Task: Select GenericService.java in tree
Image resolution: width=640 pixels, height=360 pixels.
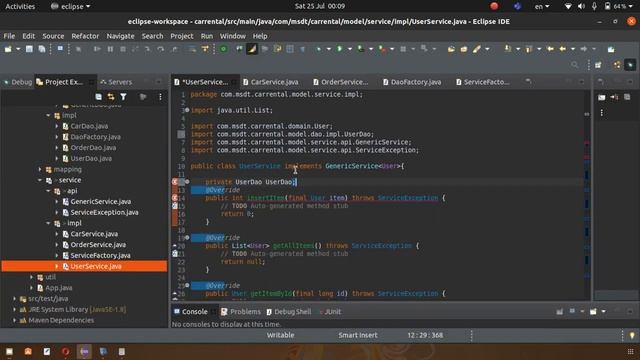Action: [100, 202]
